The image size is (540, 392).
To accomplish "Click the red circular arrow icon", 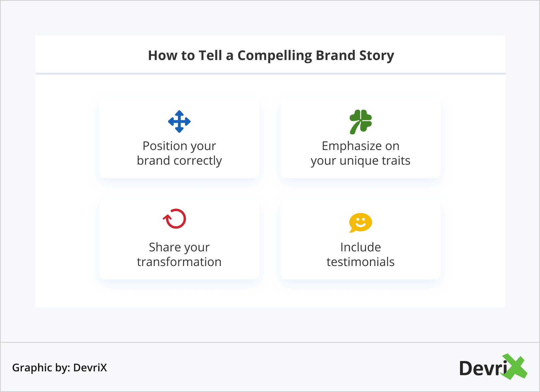I will [175, 219].
